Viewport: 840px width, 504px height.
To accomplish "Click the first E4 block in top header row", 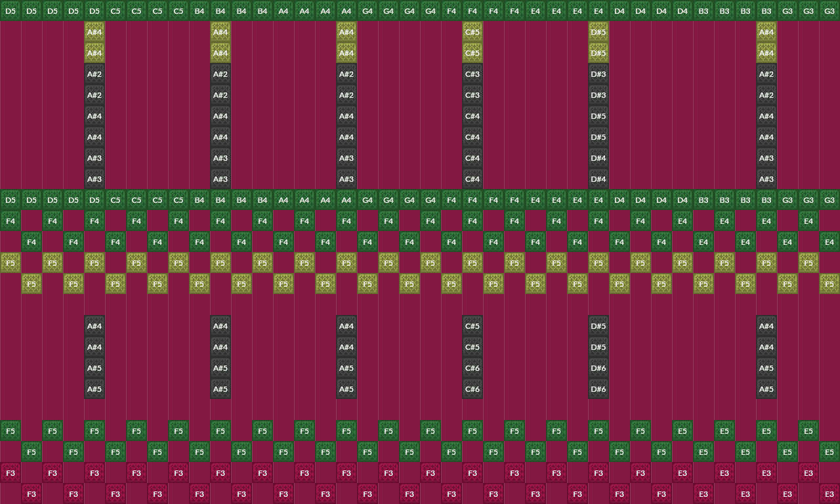I will [535, 10].
